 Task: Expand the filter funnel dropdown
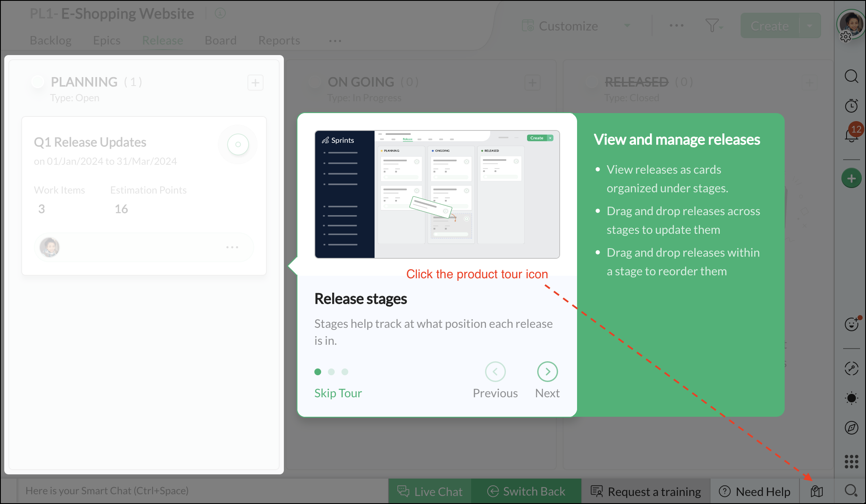[x=714, y=26]
